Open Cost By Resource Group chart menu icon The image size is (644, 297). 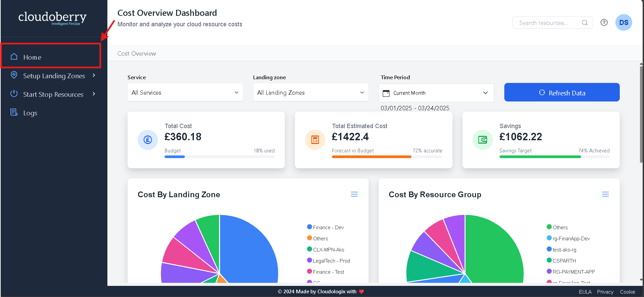tap(605, 194)
